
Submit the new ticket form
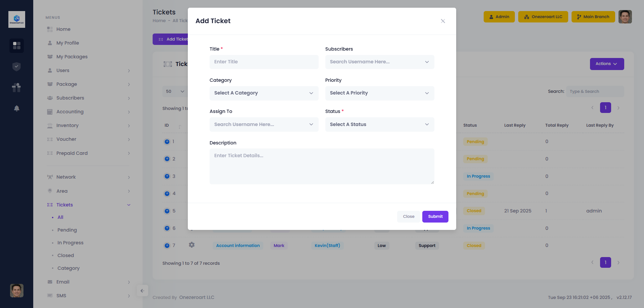435,217
